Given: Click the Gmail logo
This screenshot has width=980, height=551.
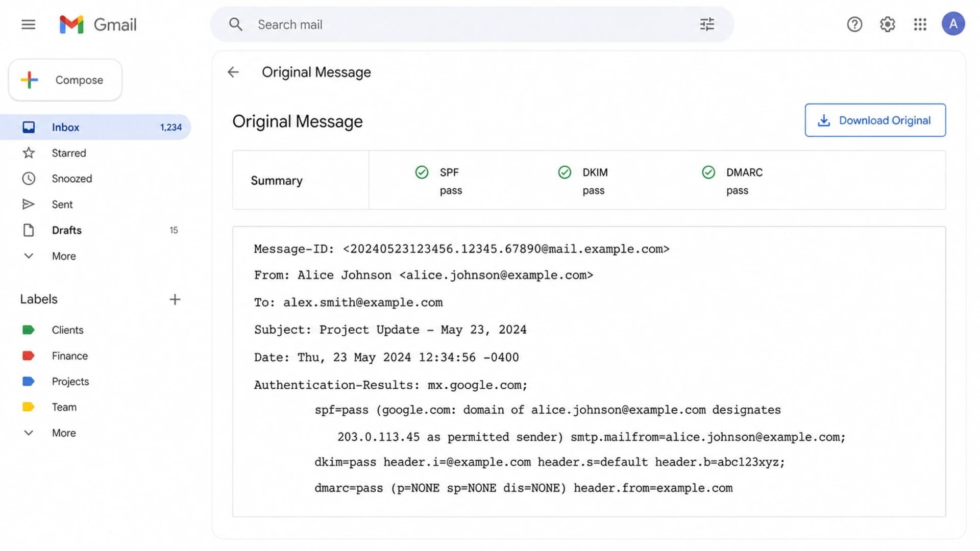Looking at the screenshot, I should 98,24.
